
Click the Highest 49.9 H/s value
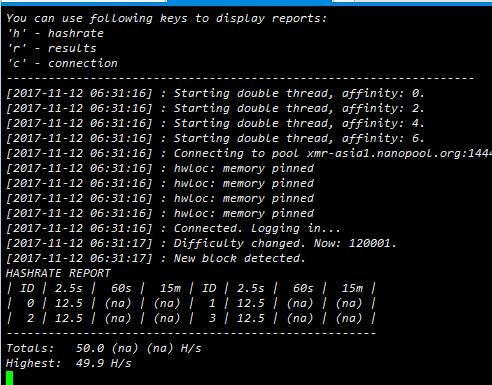point(104,363)
